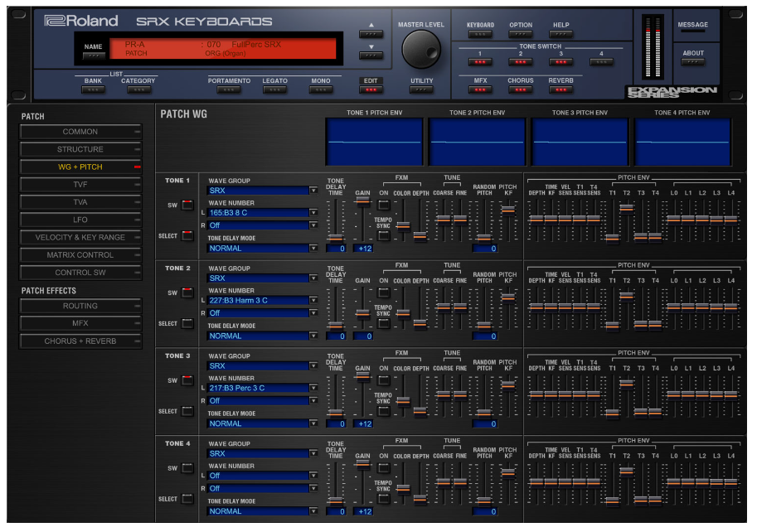Turn on the Tone 4 SW button

click(187, 468)
